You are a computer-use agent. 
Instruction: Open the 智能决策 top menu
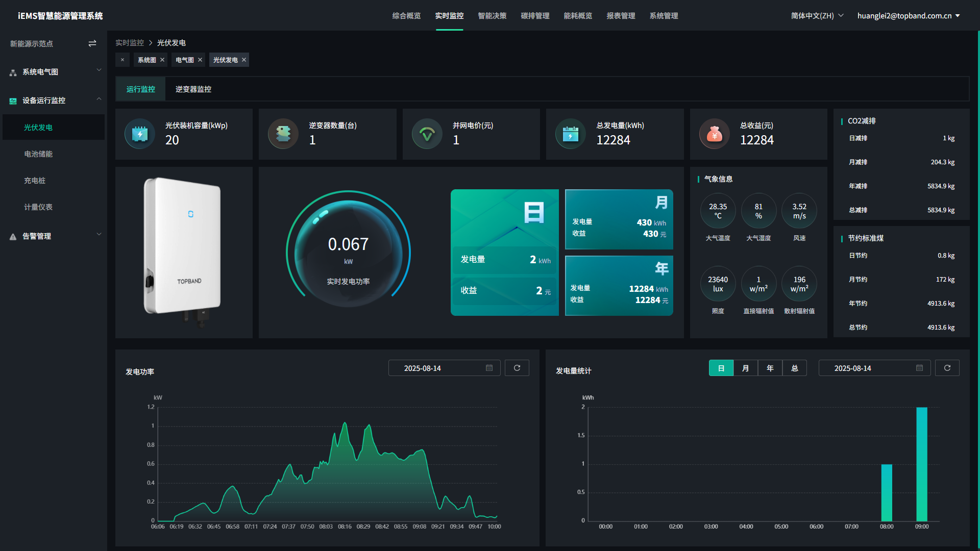point(492,16)
